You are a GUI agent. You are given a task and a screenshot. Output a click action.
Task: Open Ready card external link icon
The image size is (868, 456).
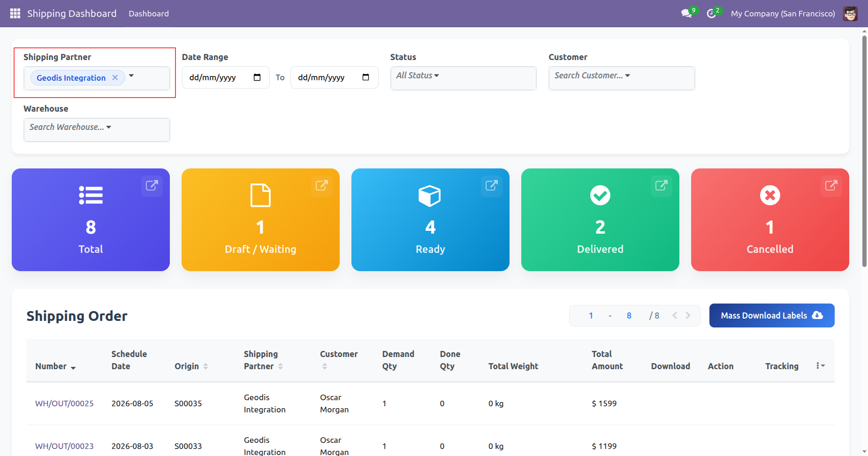click(491, 185)
